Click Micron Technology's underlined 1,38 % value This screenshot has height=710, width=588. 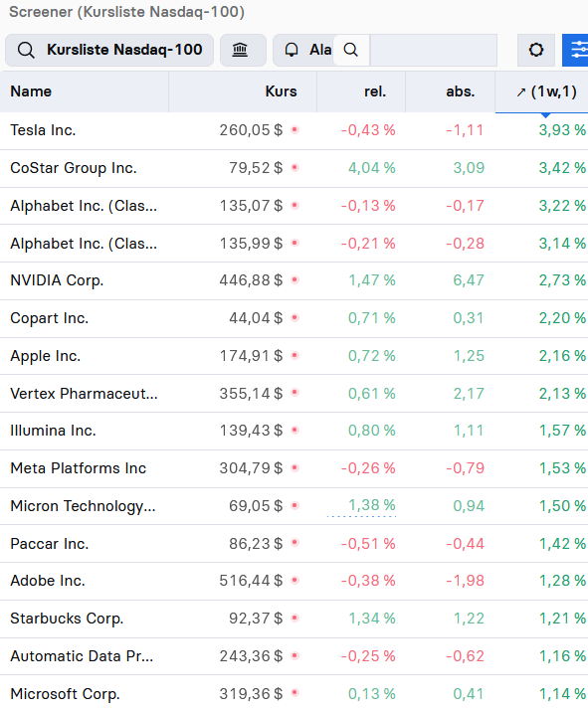371,505
